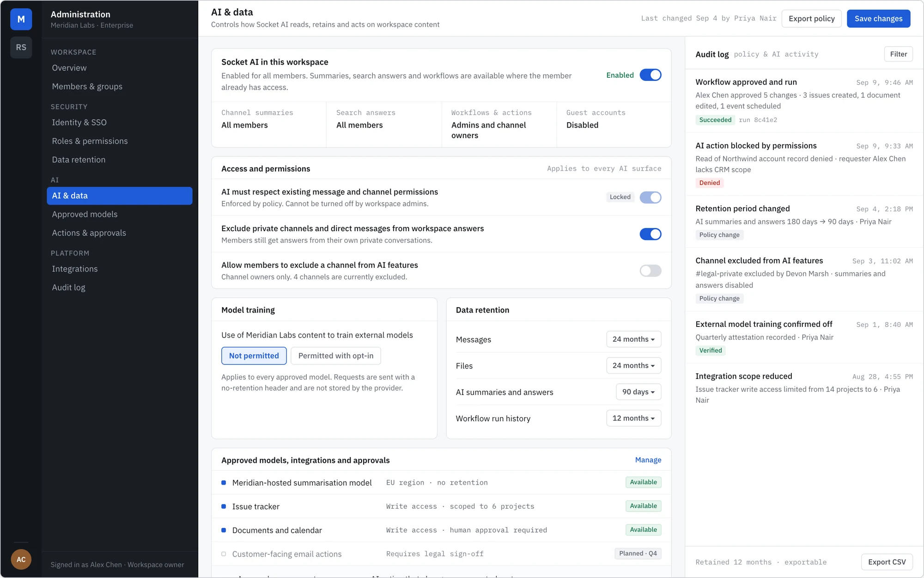Toggle exclude private channels from workspace answers
Viewport: 924px width, 578px height.
pos(650,234)
